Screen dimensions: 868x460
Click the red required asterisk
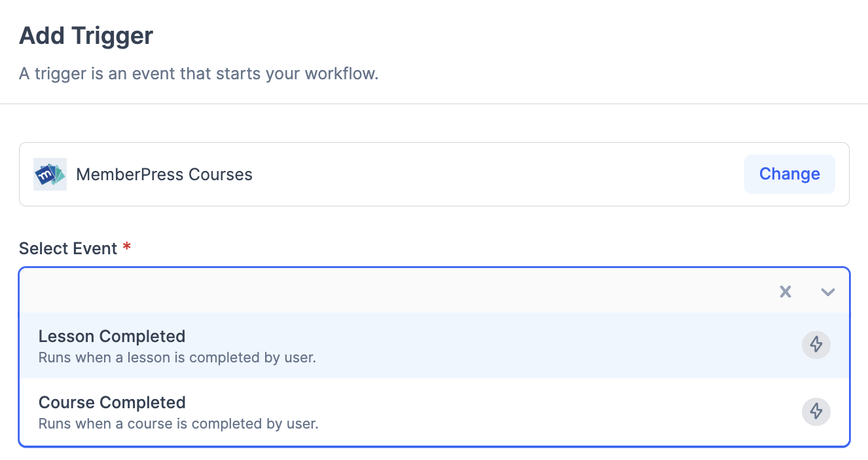(127, 248)
